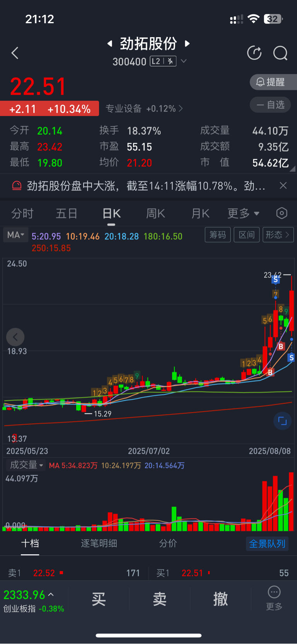
Task: Open 全景队列 panoramic queue
Action: (x=267, y=544)
